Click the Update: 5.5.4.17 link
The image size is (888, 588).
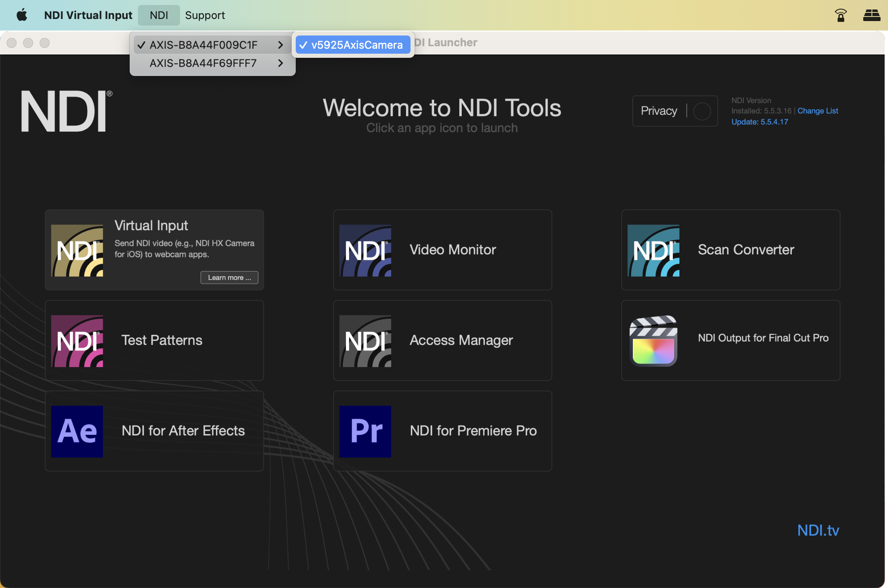point(760,122)
